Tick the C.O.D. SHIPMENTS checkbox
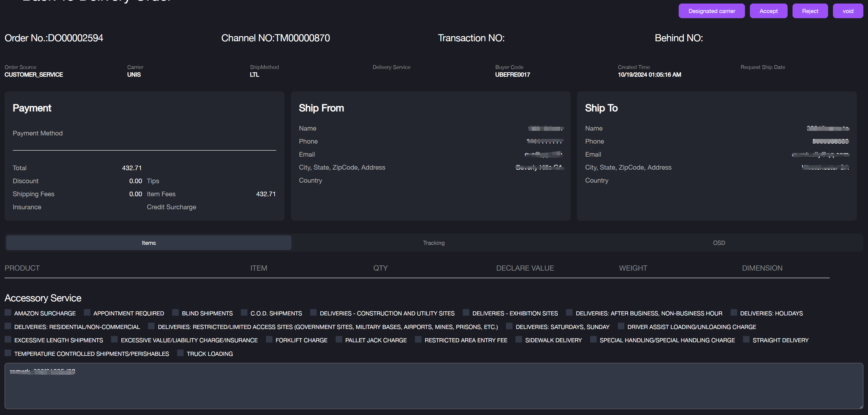 (244, 313)
